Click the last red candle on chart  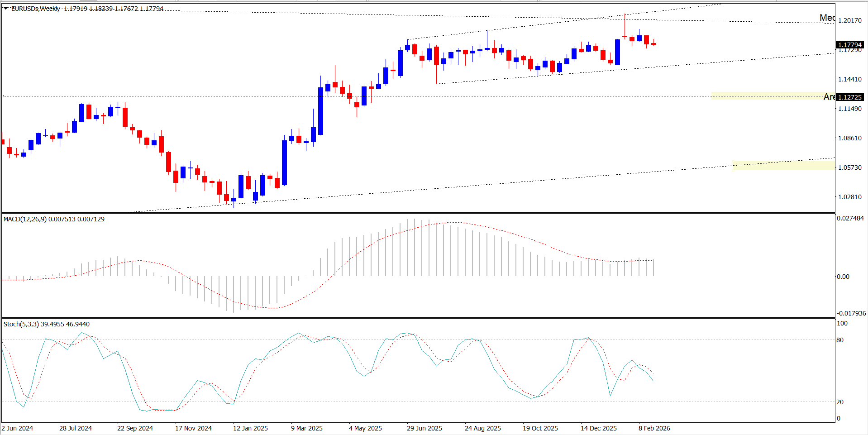coord(653,44)
